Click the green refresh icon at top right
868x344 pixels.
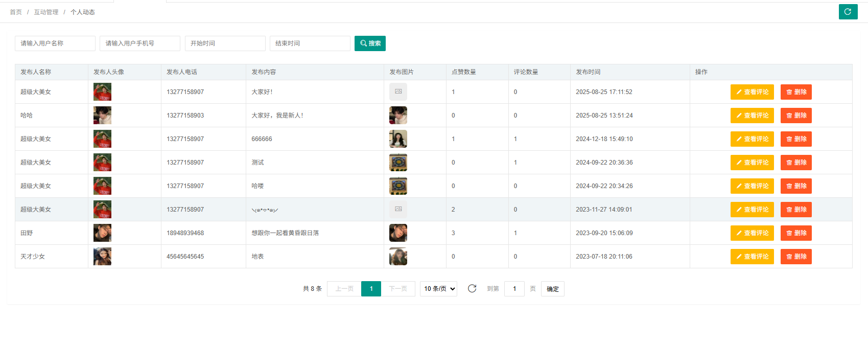click(x=848, y=12)
